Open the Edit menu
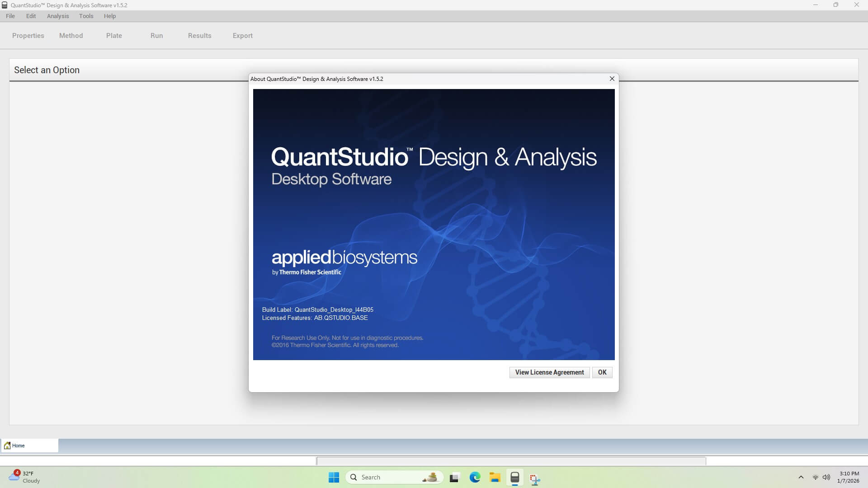This screenshot has height=488, width=868. [x=31, y=16]
